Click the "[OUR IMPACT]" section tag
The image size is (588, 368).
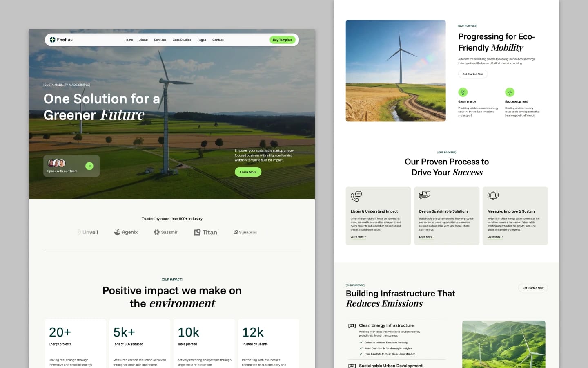pyautogui.click(x=172, y=280)
